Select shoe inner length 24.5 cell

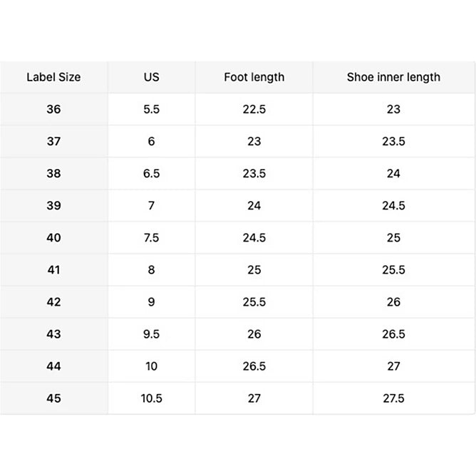pos(394,206)
